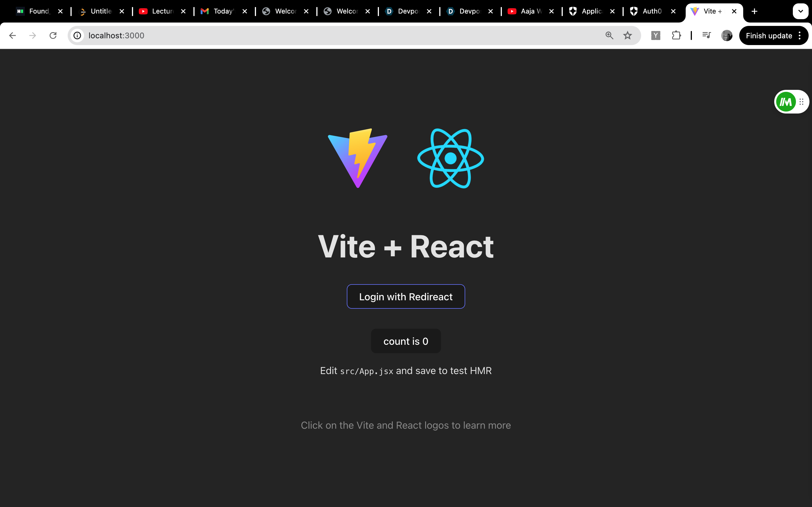Open Chrome three-dot menu

pos(800,35)
